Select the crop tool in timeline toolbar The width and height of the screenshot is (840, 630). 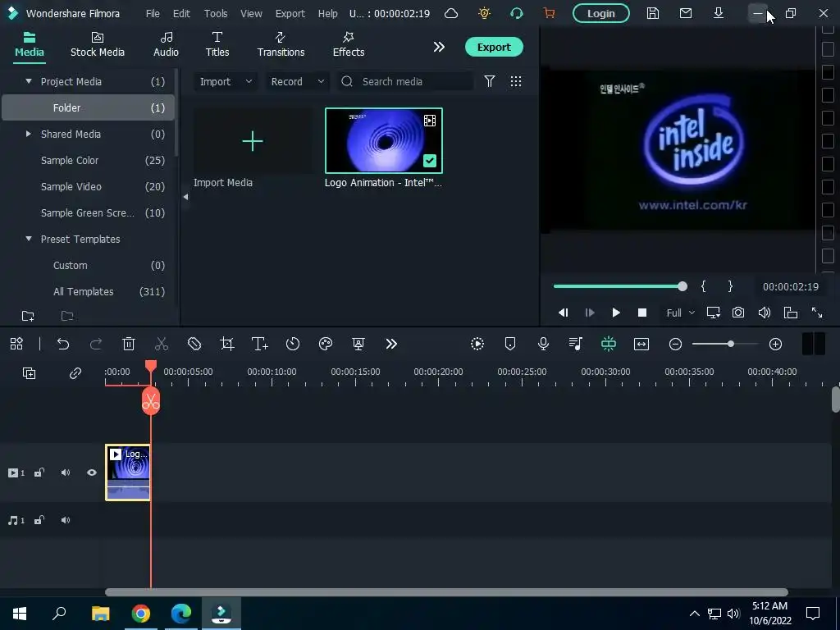click(x=227, y=344)
